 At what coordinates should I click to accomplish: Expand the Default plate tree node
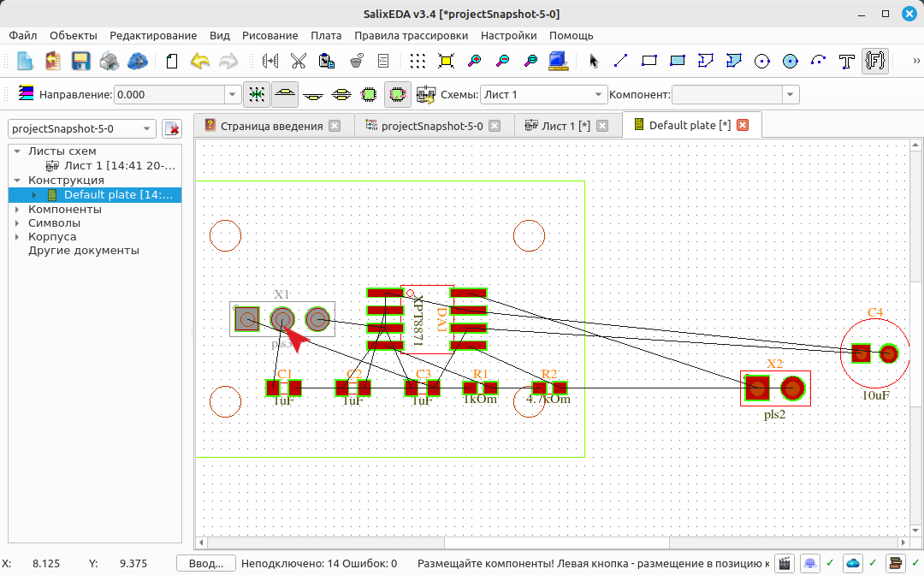click(34, 195)
